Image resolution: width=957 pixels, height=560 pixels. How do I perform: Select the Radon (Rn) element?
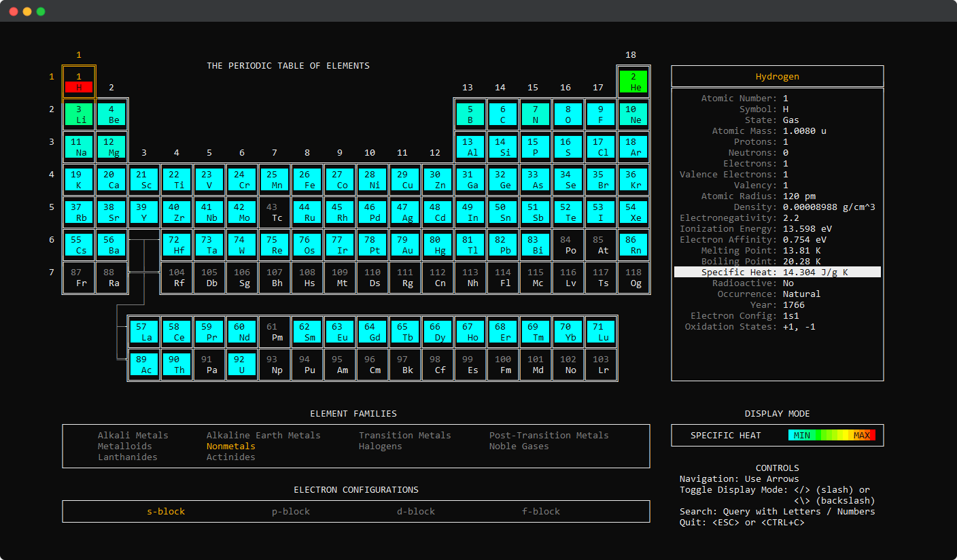click(633, 245)
